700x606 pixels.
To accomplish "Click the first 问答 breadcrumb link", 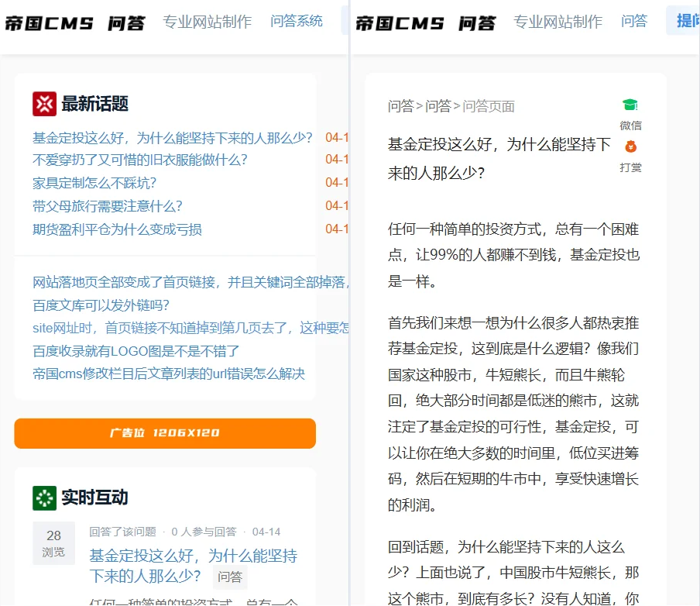I will coord(400,106).
